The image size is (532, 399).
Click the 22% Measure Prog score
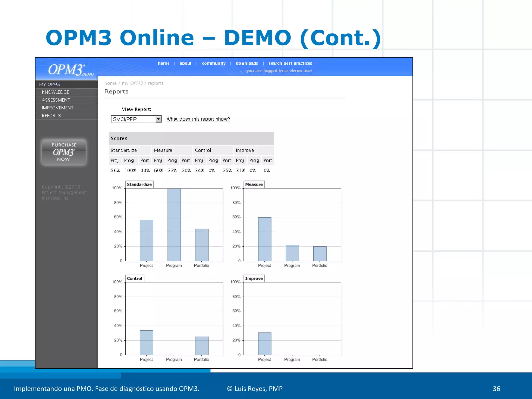click(172, 170)
